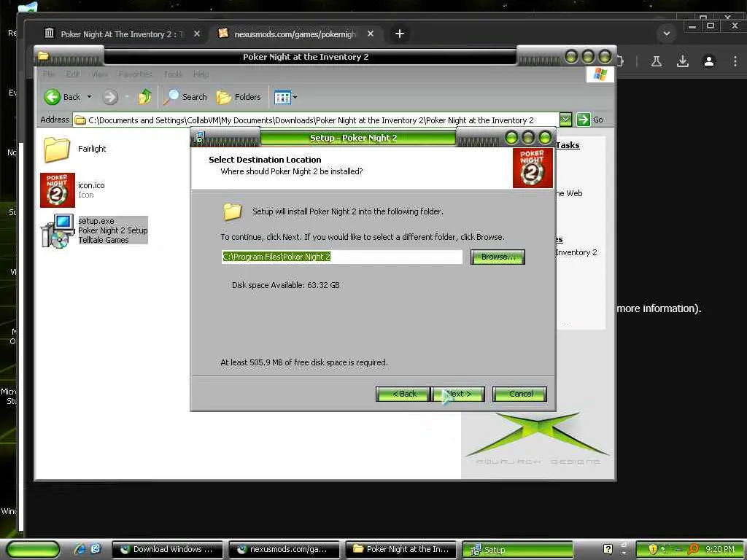Click the Windows flag logo in Explorer

[600, 74]
